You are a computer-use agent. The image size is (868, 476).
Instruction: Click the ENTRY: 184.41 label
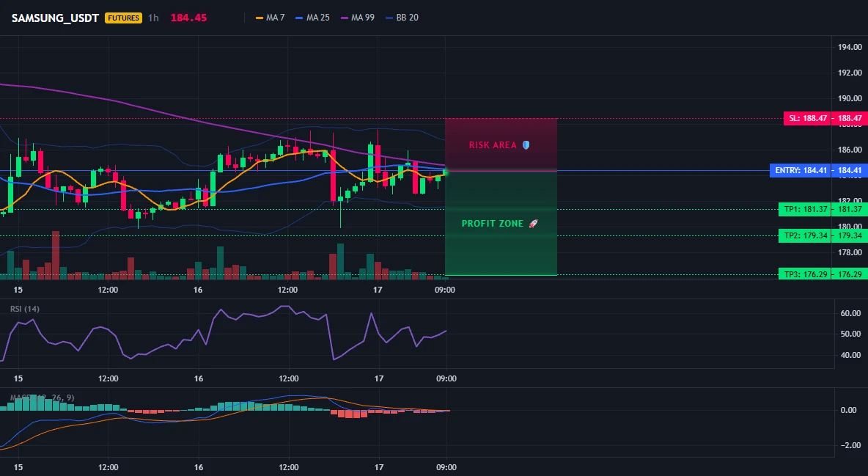click(801, 170)
